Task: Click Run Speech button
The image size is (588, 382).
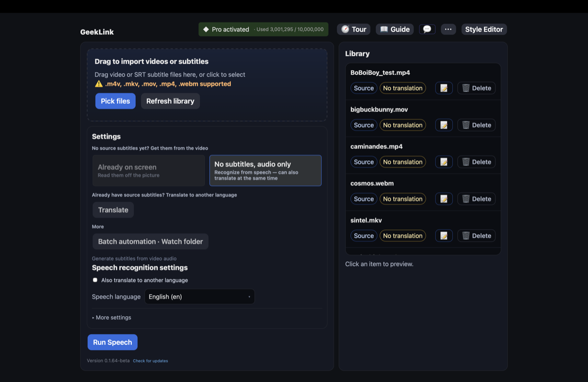Action: [x=112, y=342]
